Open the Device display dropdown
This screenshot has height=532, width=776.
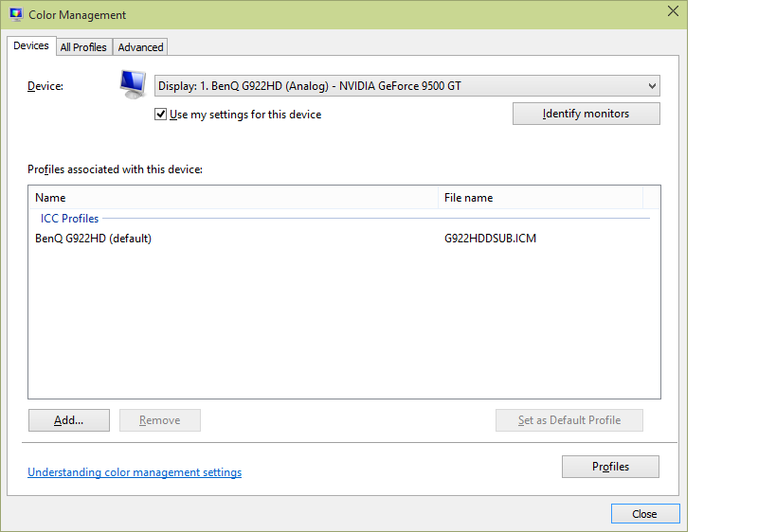(x=406, y=86)
